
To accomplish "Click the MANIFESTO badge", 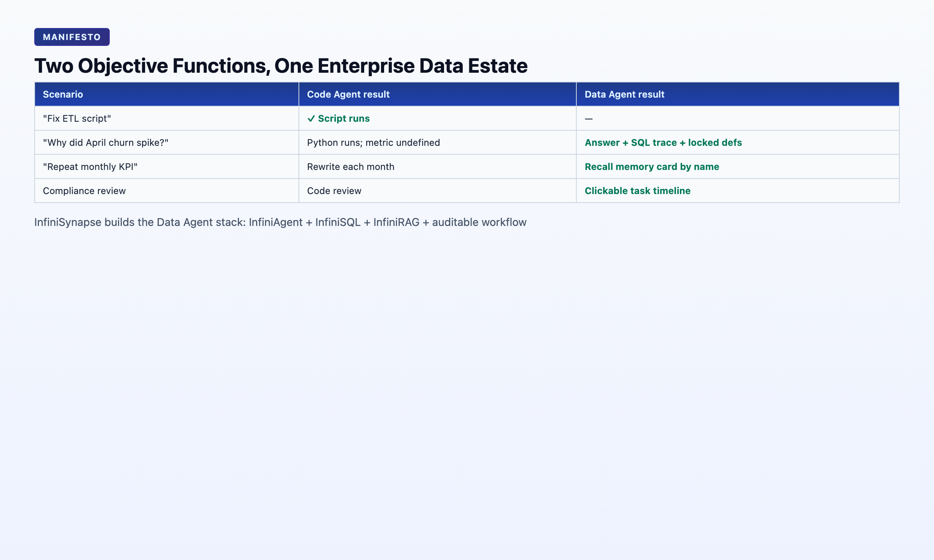I will pyautogui.click(x=72, y=37).
